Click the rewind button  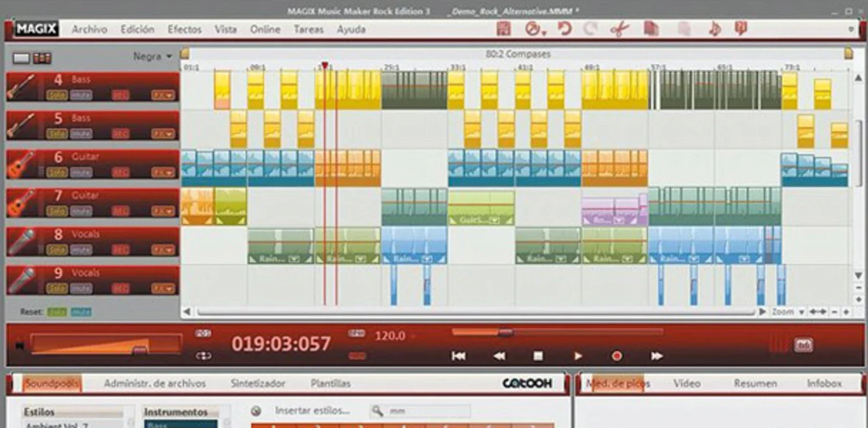[x=499, y=356]
